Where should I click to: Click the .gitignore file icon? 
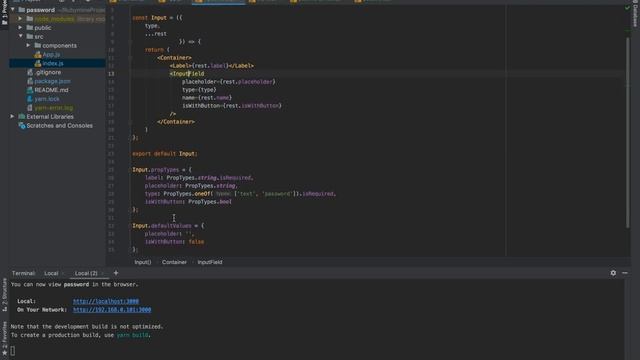[30, 72]
